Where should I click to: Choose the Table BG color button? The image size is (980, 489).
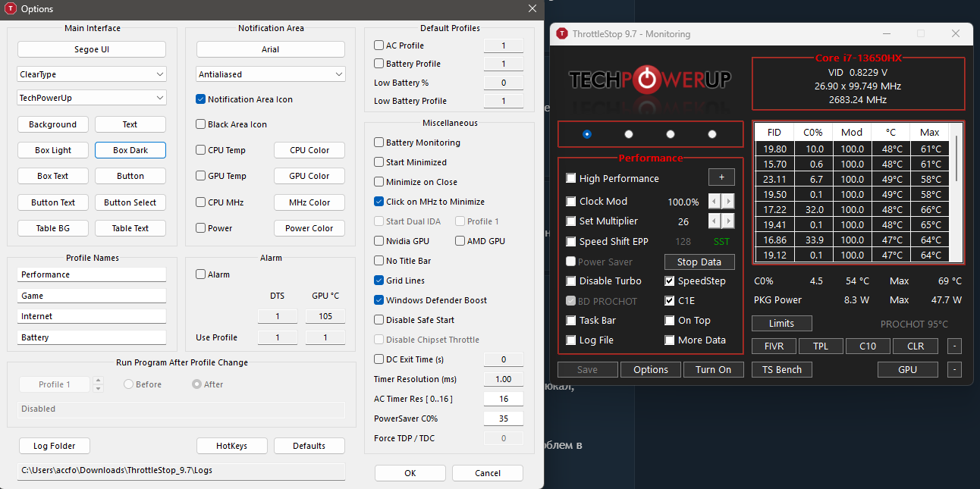point(53,228)
